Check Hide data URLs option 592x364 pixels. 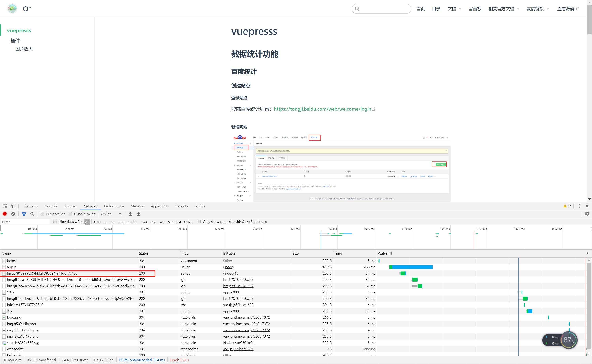click(55, 222)
